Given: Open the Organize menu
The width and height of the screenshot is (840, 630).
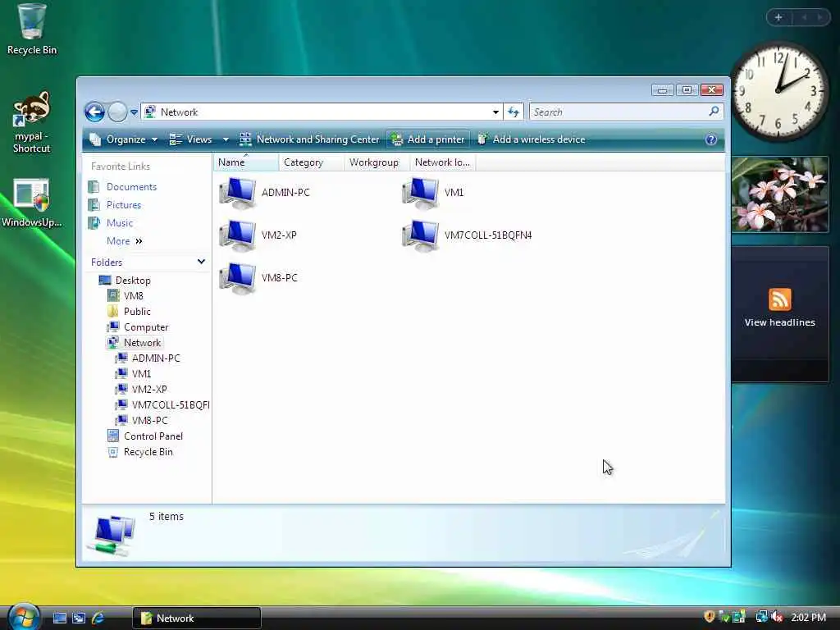Looking at the screenshot, I should (x=124, y=139).
